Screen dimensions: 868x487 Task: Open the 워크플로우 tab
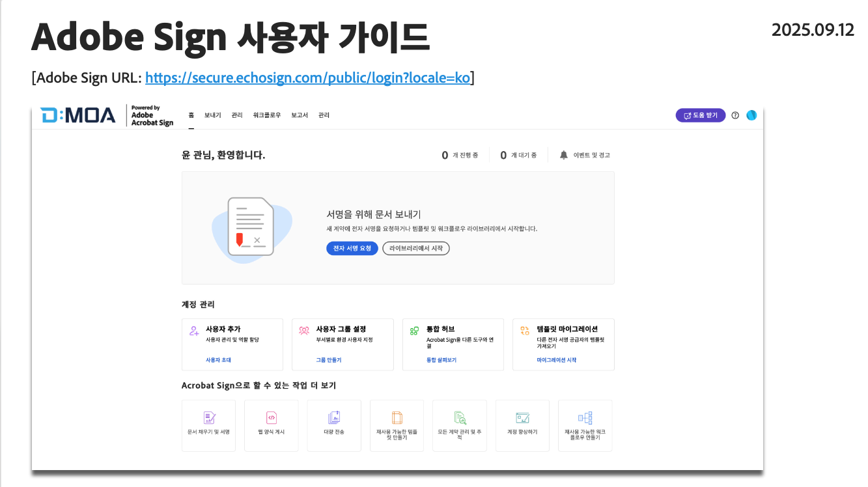click(267, 115)
